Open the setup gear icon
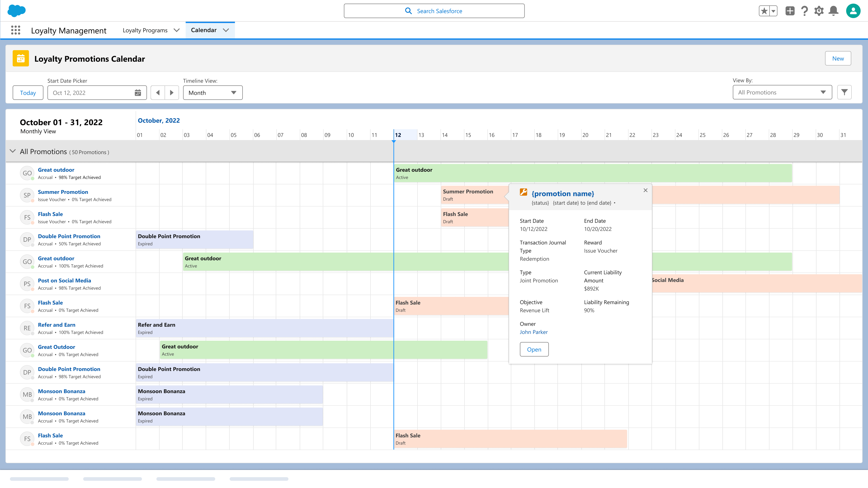This screenshot has width=868, height=488. pos(819,11)
